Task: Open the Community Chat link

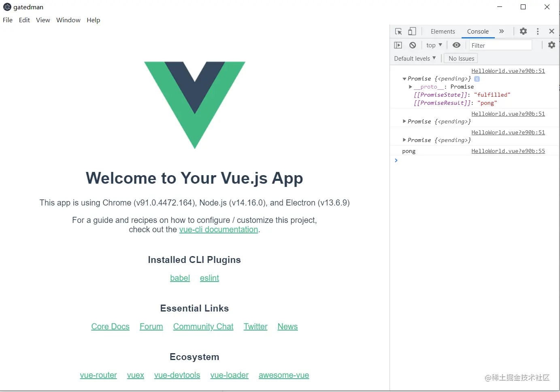Action: click(203, 326)
